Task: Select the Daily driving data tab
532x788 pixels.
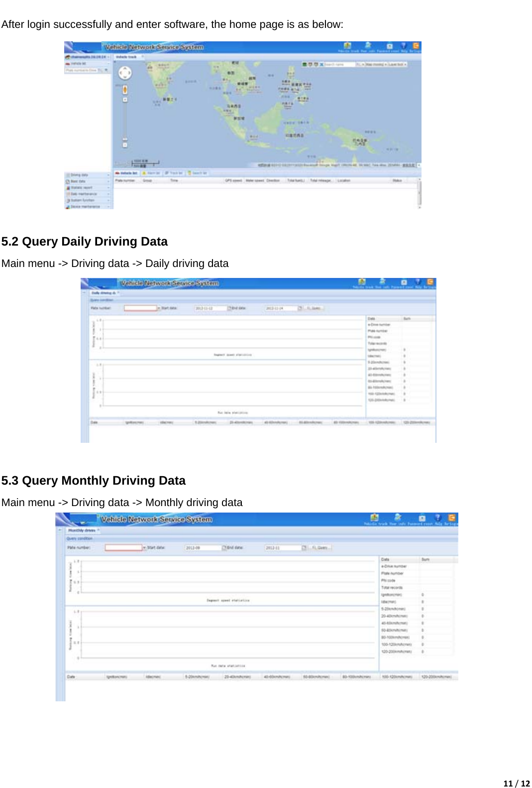Action: [x=105, y=293]
